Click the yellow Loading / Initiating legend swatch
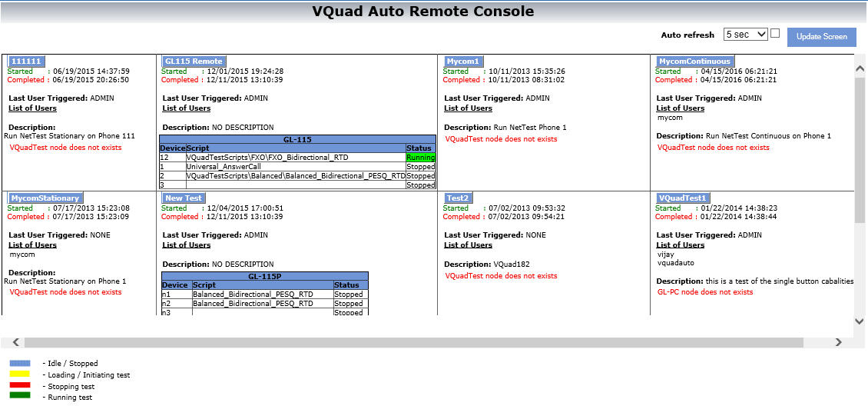The image size is (868, 406). tap(20, 374)
